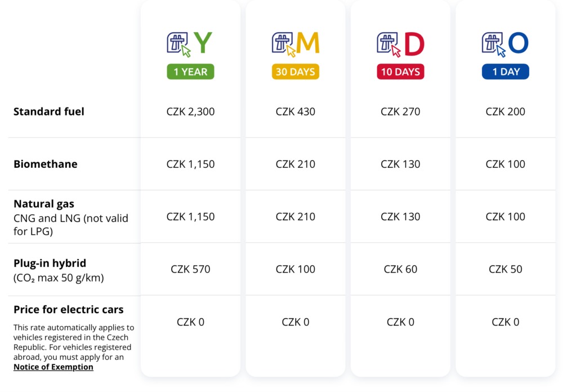Image resolution: width=563 pixels, height=392 pixels.
Task: Click the CZK 60 plug-in hybrid price
Action: tap(400, 269)
